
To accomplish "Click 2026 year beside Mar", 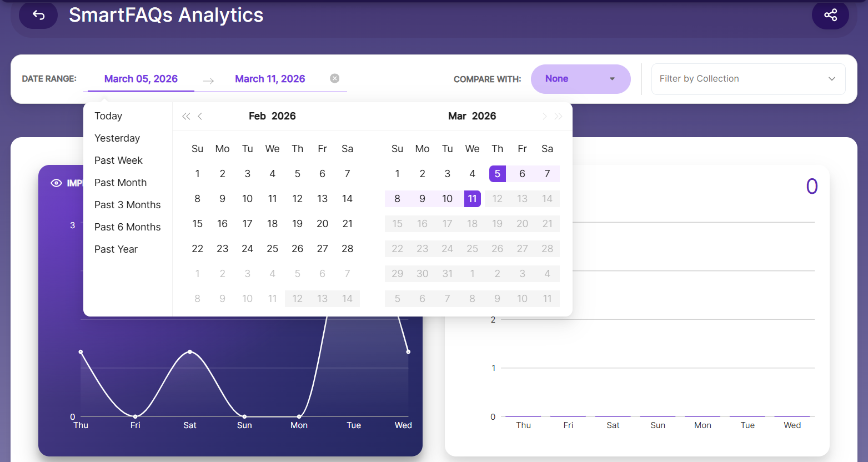I will tap(484, 116).
